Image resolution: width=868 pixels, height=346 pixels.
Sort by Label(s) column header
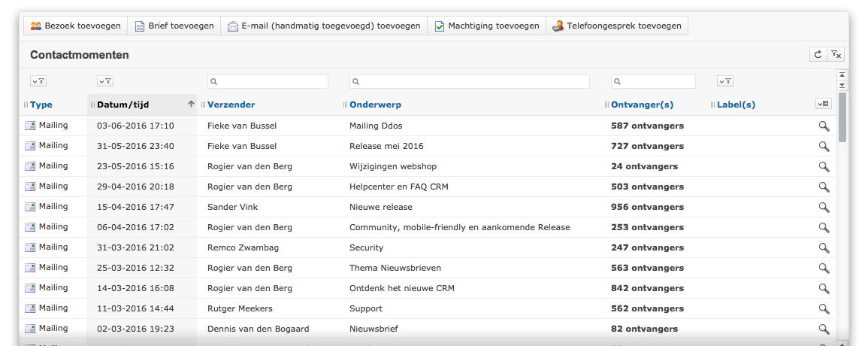coord(736,105)
